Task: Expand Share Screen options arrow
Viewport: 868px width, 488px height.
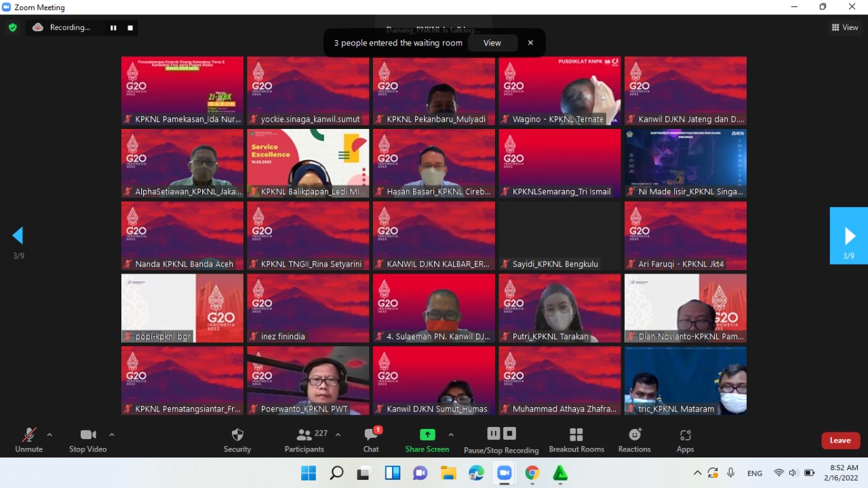Action: pos(451,434)
